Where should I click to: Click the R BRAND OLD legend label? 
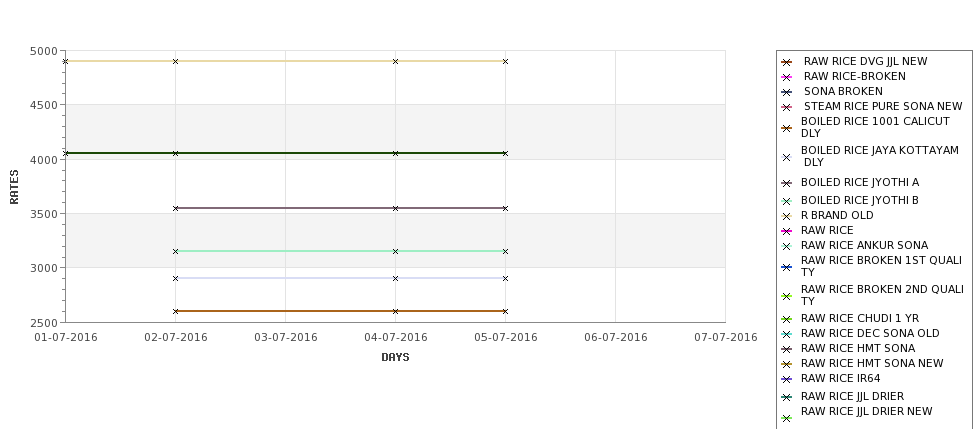[837, 215]
